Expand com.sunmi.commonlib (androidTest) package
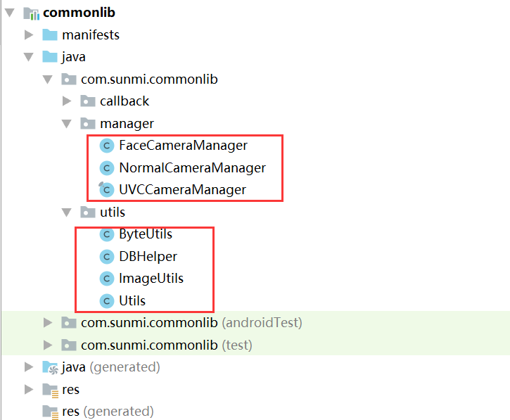 pos(48,323)
